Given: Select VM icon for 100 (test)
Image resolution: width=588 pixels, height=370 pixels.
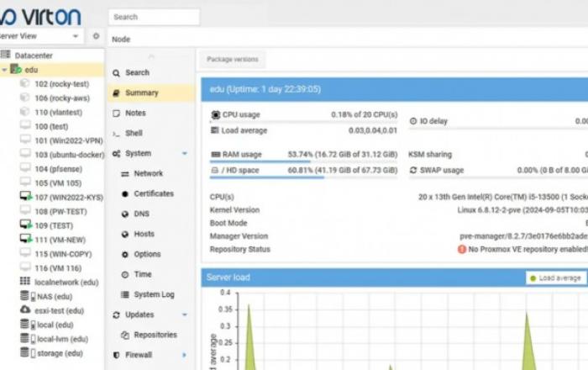Looking at the screenshot, I should (x=25, y=125).
